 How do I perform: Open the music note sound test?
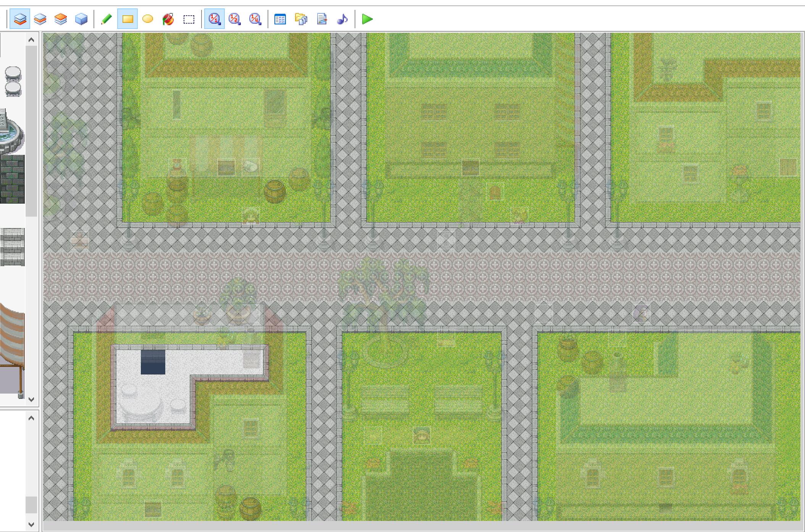coord(342,19)
